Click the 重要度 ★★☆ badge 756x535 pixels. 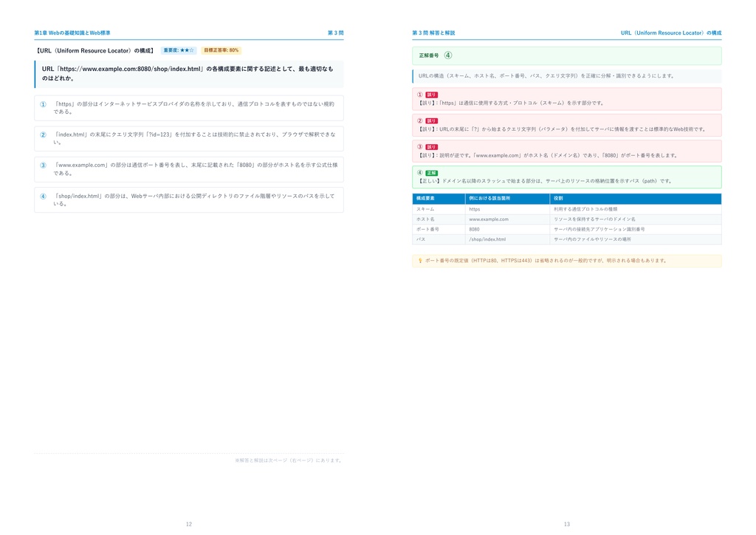coord(179,50)
